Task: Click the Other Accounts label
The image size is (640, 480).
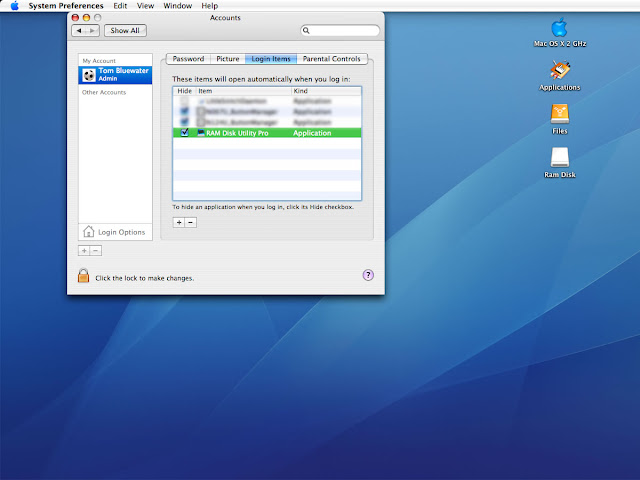Action: (x=104, y=92)
